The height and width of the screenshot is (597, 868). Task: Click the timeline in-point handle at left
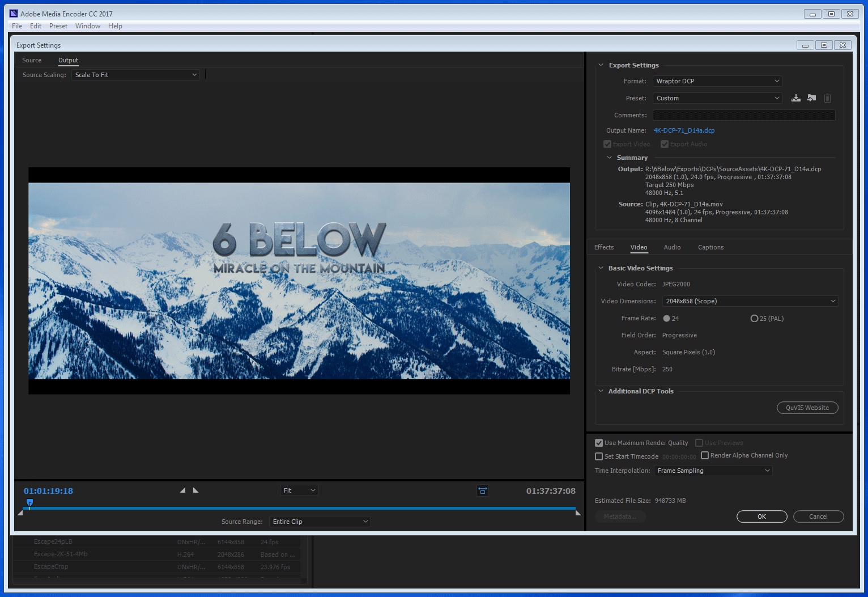[20, 513]
